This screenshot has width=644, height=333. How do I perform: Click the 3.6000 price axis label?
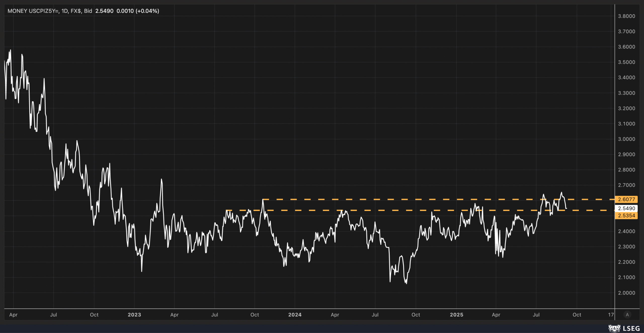click(626, 47)
